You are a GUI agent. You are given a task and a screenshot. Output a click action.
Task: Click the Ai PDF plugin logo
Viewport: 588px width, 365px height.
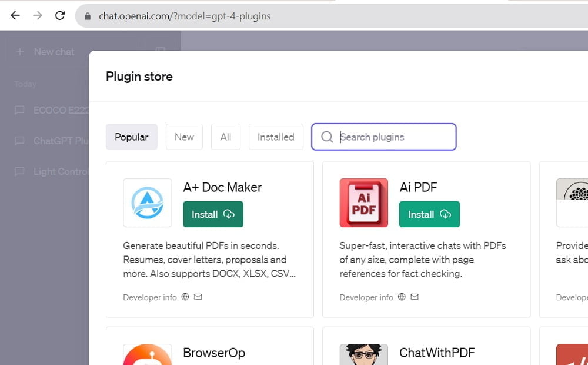coord(363,202)
